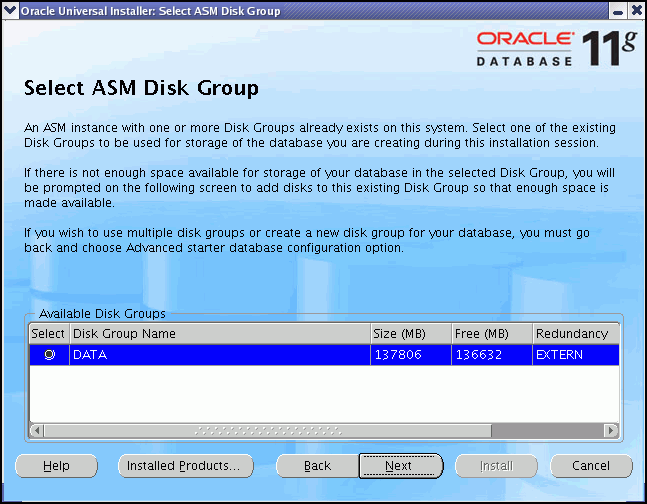Select the DATA disk group radio button
Screen dimensions: 647x504
point(49,355)
